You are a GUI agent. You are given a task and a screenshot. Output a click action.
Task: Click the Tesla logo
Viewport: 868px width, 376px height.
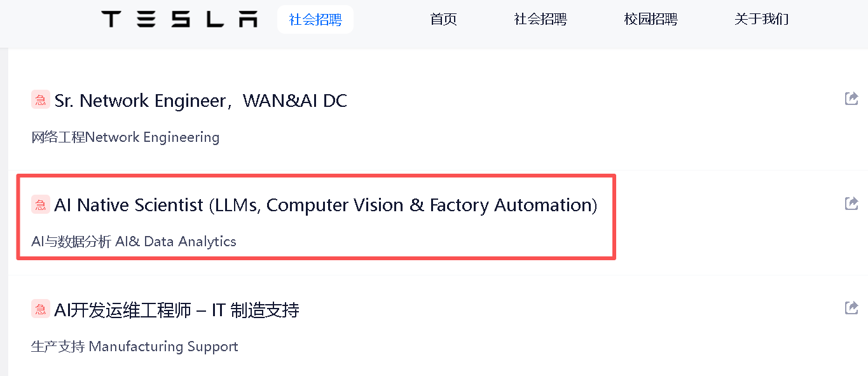[179, 18]
